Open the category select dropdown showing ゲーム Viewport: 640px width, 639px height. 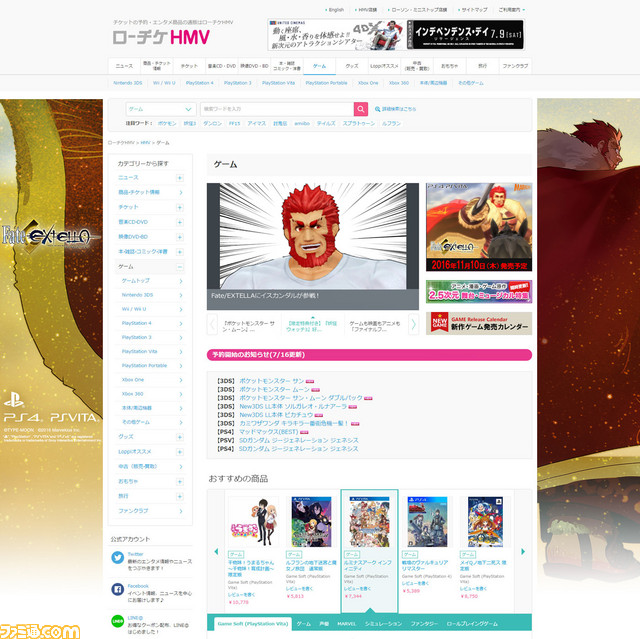tap(159, 109)
